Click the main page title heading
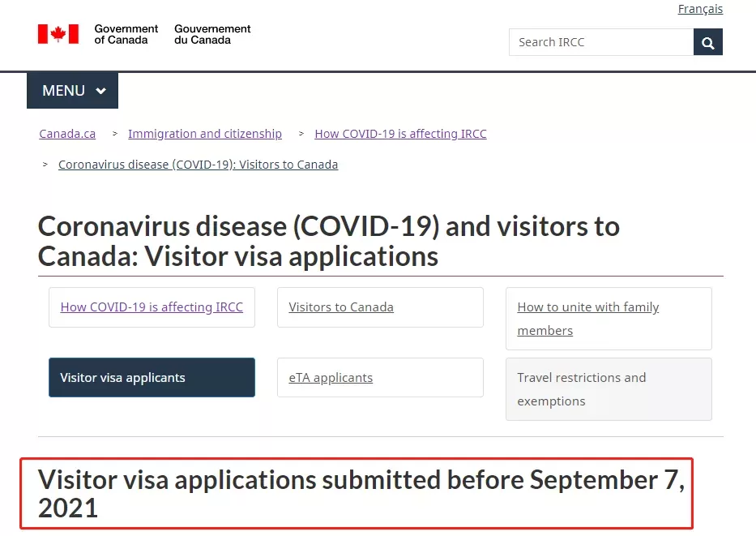Viewport: 756px width, 536px height. pyautogui.click(x=329, y=241)
